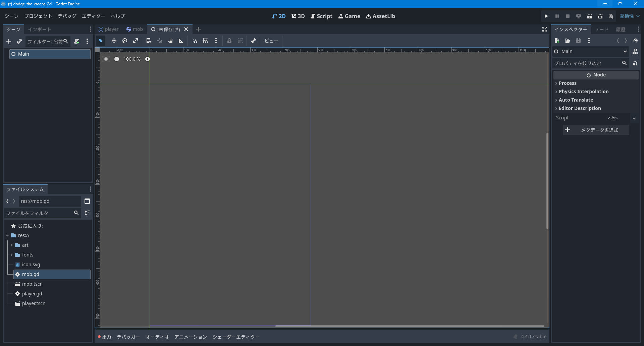Reset zoom to 100.0 %
Viewport: 644px width, 346px height.
click(132, 59)
